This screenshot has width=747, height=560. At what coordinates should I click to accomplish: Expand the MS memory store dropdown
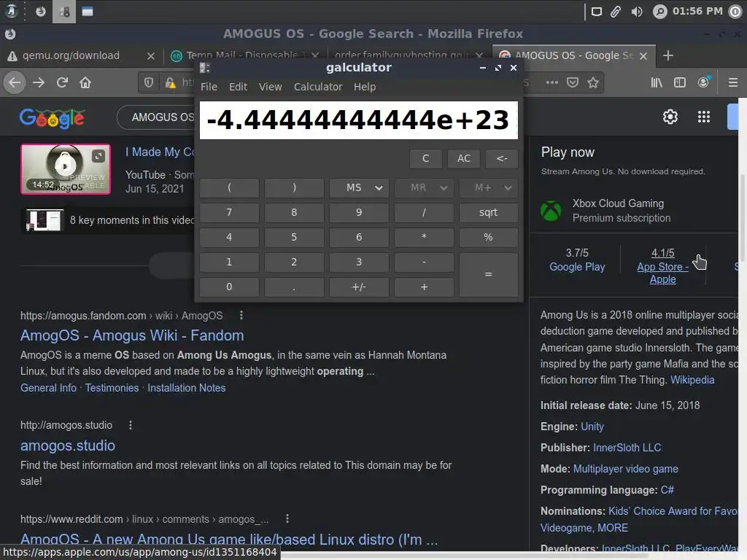(x=379, y=187)
